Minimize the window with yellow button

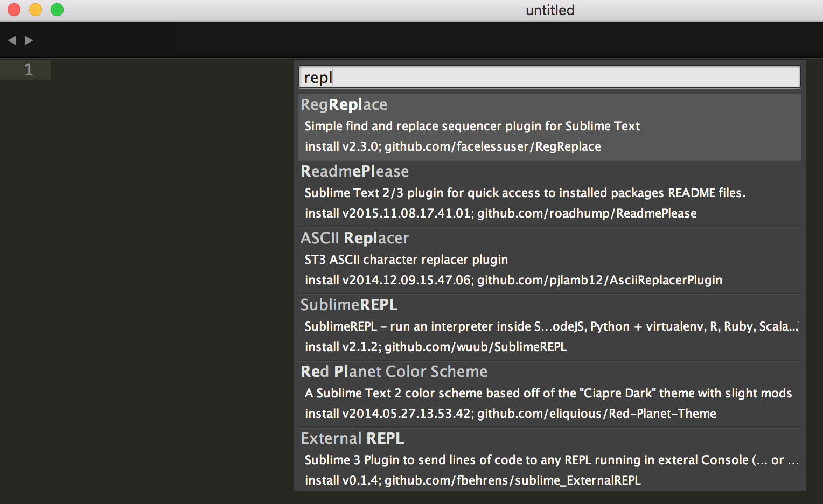click(x=36, y=10)
